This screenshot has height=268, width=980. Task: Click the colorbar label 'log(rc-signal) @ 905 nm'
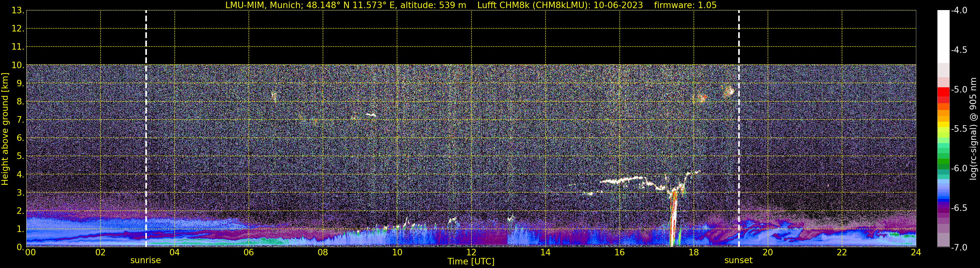pyautogui.click(x=973, y=129)
